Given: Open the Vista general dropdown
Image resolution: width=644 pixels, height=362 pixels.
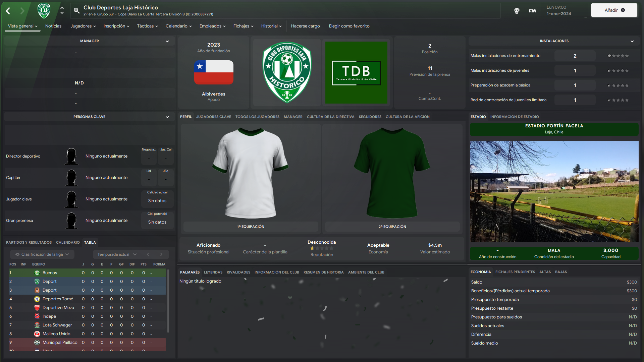Looking at the screenshot, I should click(22, 26).
